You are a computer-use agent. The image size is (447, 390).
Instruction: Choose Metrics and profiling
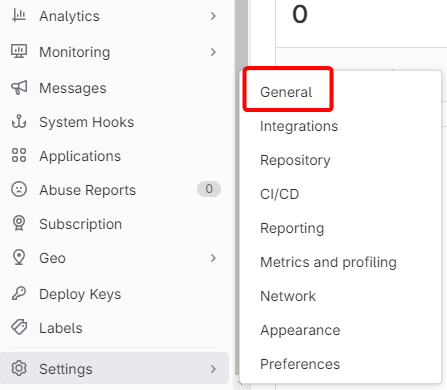(328, 262)
